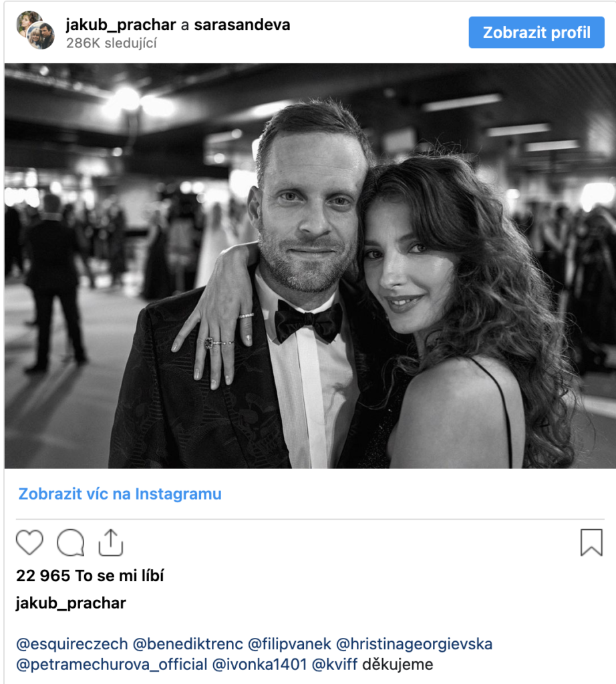Share the post using the share icon

click(111, 542)
